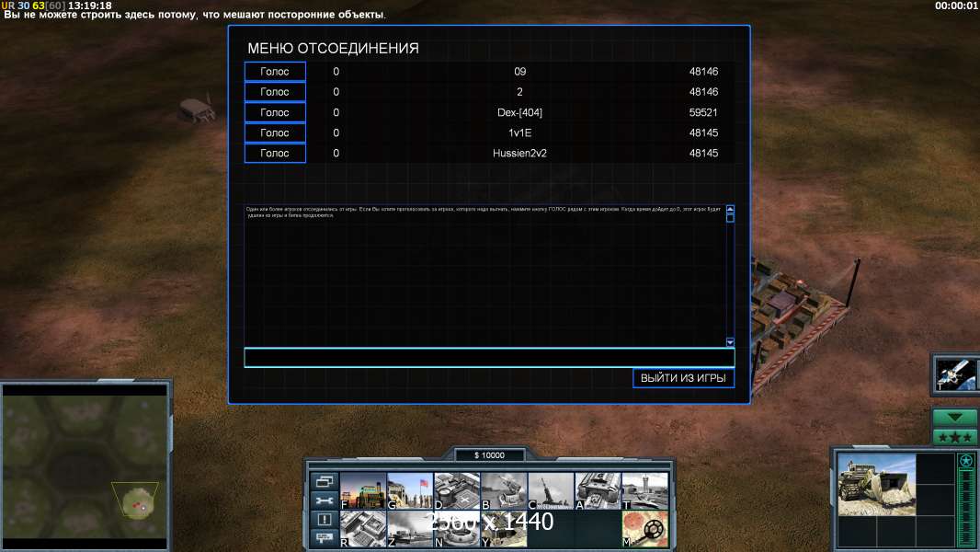Build the Airfield (hotkey T icon)
The width and height of the screenshot is (980, 552).
pyautogui.click(x=645, y=490)
